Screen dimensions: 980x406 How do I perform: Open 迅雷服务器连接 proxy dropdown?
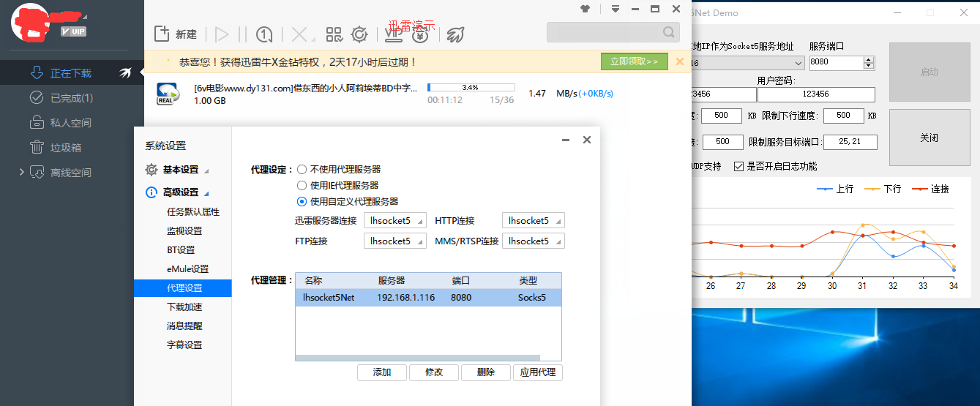(x=394, y=220)
